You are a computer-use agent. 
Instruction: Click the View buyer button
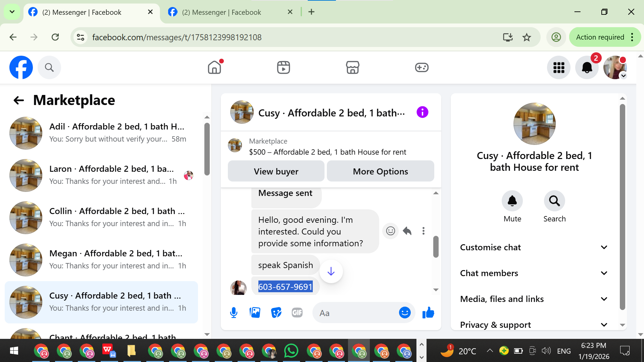click(276, 171)
